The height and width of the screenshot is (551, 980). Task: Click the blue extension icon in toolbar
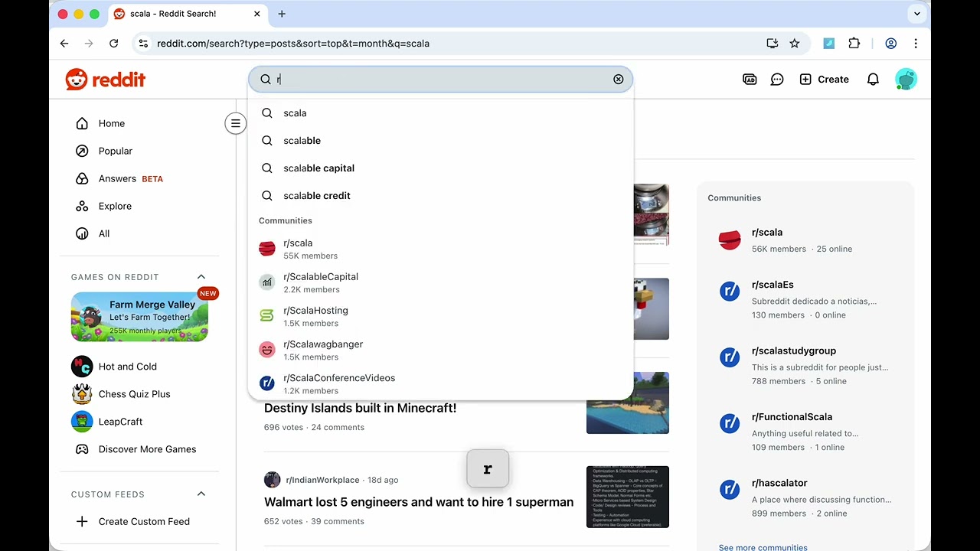pos(828,44)
